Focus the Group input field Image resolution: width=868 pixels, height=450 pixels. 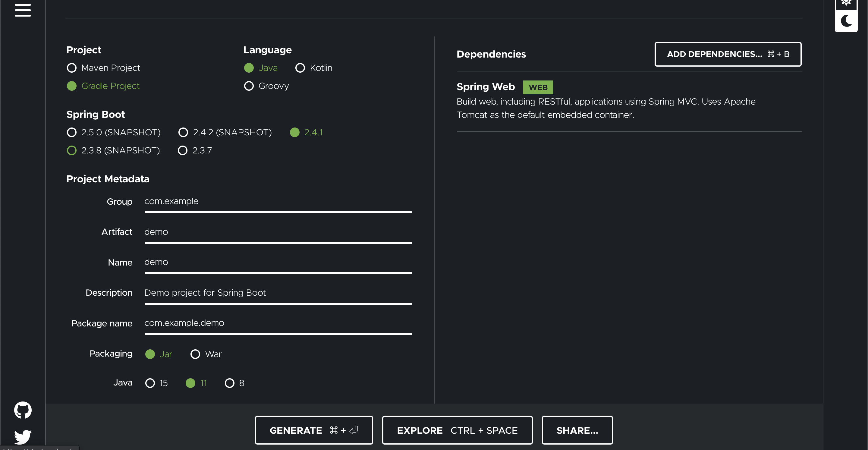tap(278, 201)
